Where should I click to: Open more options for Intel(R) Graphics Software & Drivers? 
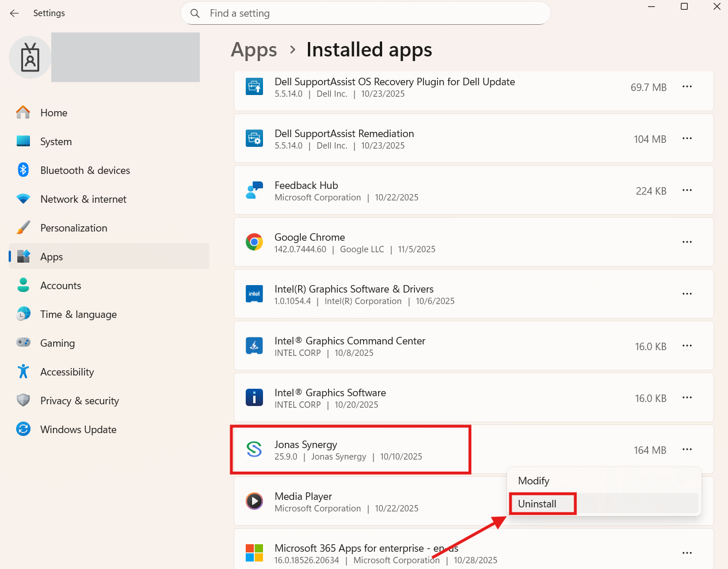(x=687, y=294)
